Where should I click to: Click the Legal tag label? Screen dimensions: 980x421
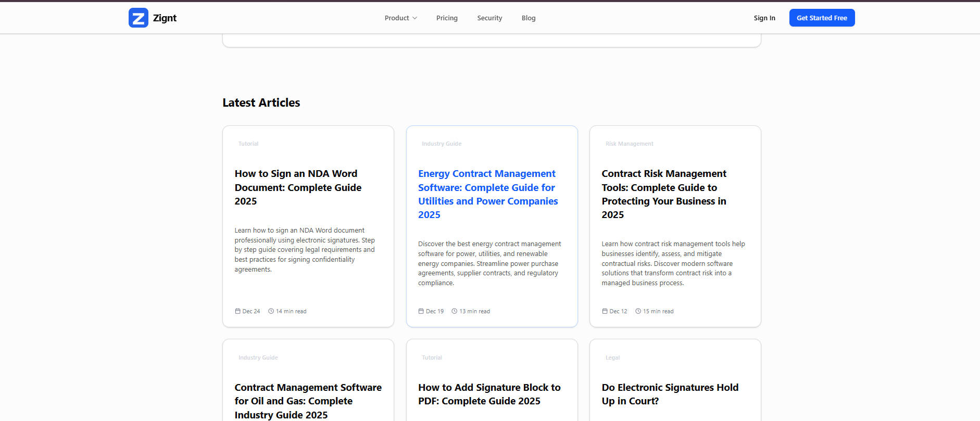click(612, 358)
